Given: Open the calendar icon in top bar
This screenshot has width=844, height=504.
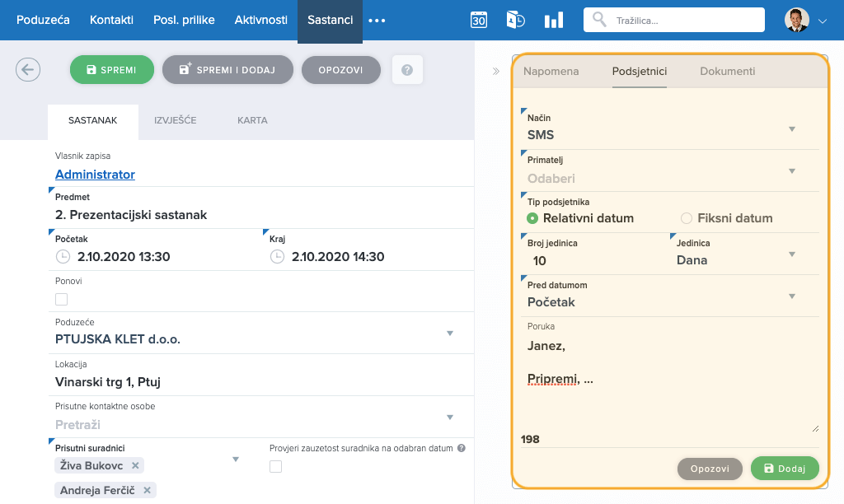Looking at the screenshot, I should (x=479, y=20).
